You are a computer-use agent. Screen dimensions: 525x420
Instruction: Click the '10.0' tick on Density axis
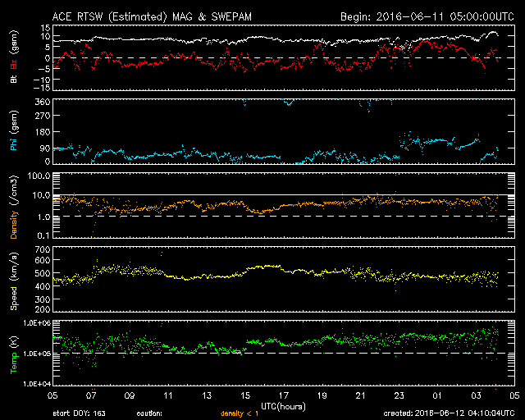click(41, 195)
